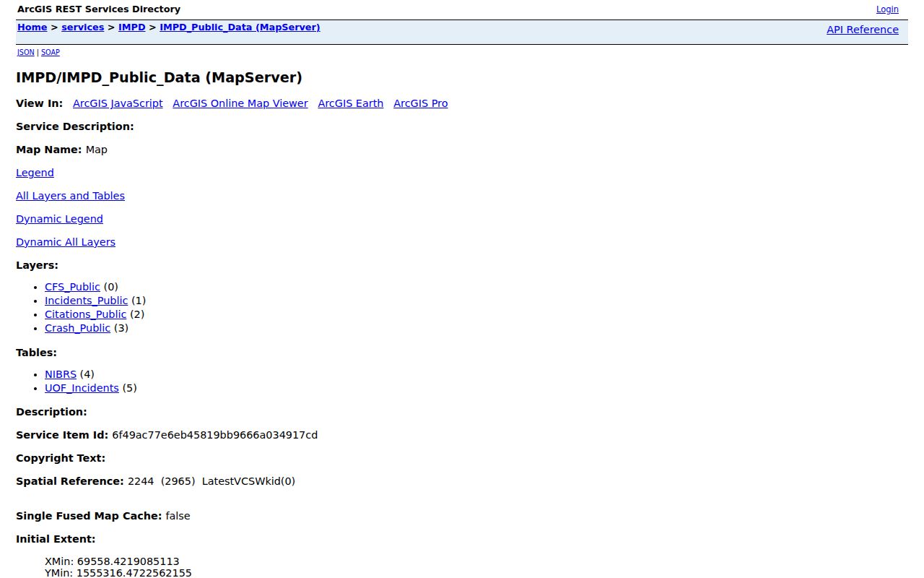Open in ArcGIS Online Map Viewer
924x578 pixels.
(x=240, y=103)
